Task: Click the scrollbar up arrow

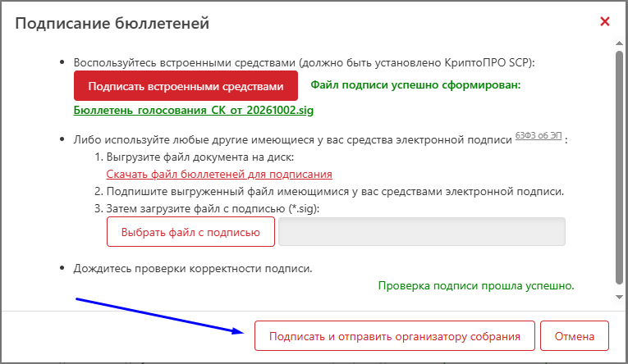Action: [619, 43]
